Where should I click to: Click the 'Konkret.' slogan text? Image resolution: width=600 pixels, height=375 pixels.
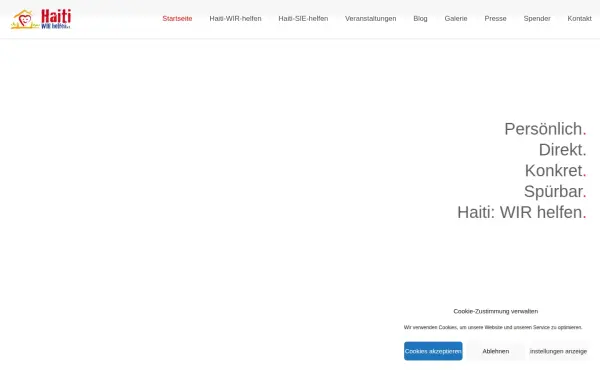click(x=556, y=170)
